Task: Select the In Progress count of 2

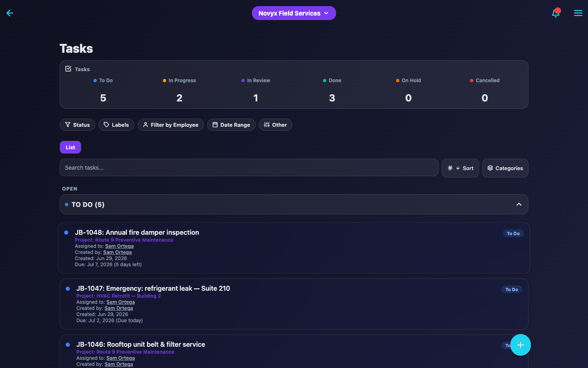Action: point(179,98)
